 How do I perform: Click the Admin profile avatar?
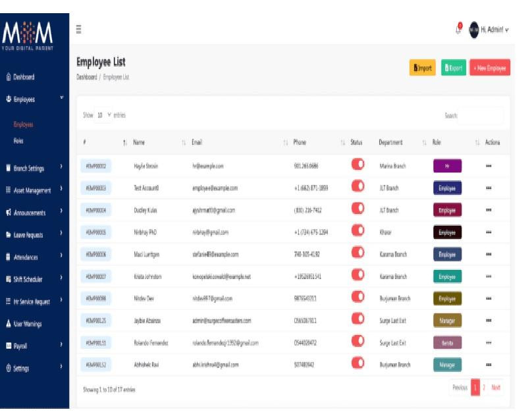coord(473,28)
